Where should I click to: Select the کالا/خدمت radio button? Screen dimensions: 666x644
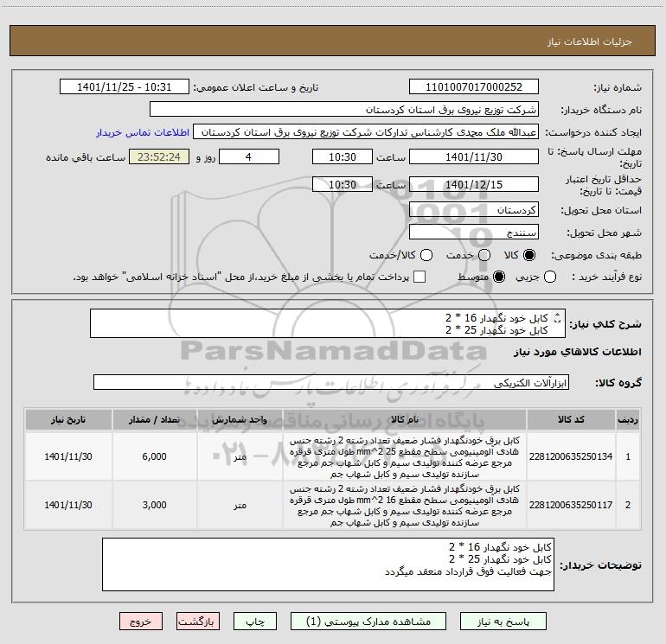point(426,255)
